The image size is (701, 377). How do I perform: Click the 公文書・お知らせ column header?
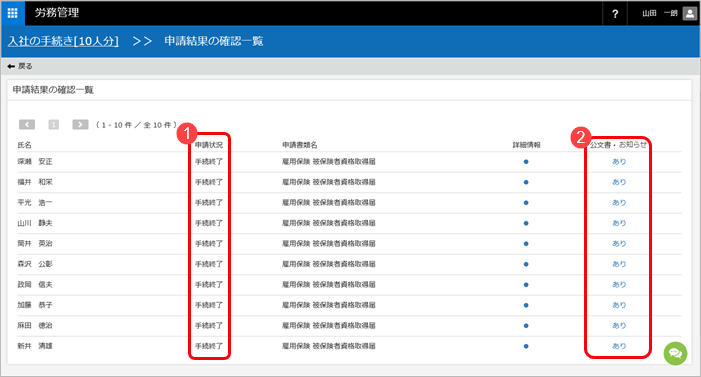[618, 145]
